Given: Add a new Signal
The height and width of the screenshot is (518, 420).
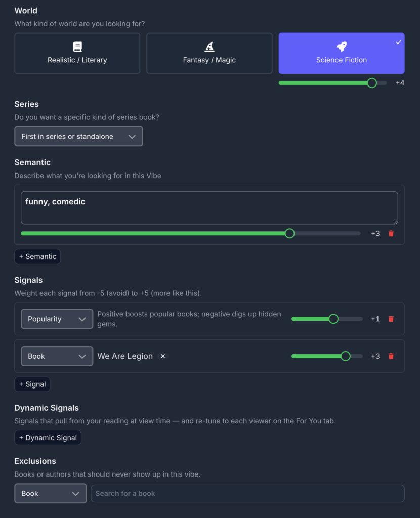Looking at the screenshot, I should tap(32, 384).
